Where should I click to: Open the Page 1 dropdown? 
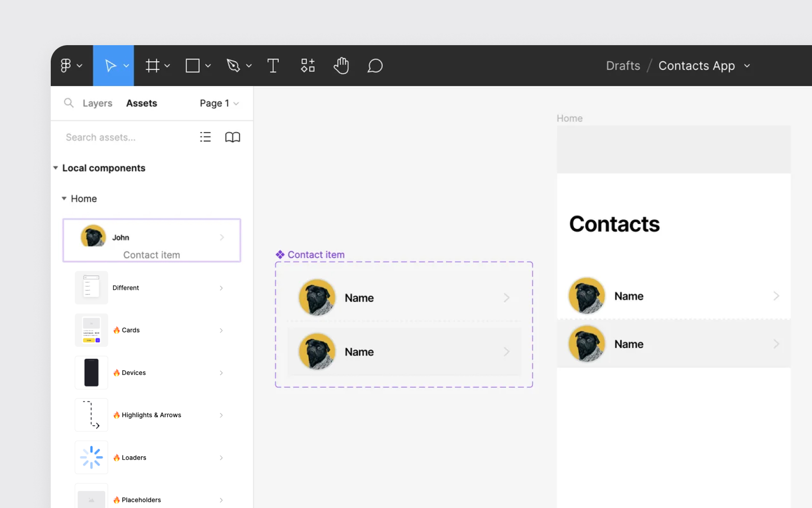pos(219,103)
